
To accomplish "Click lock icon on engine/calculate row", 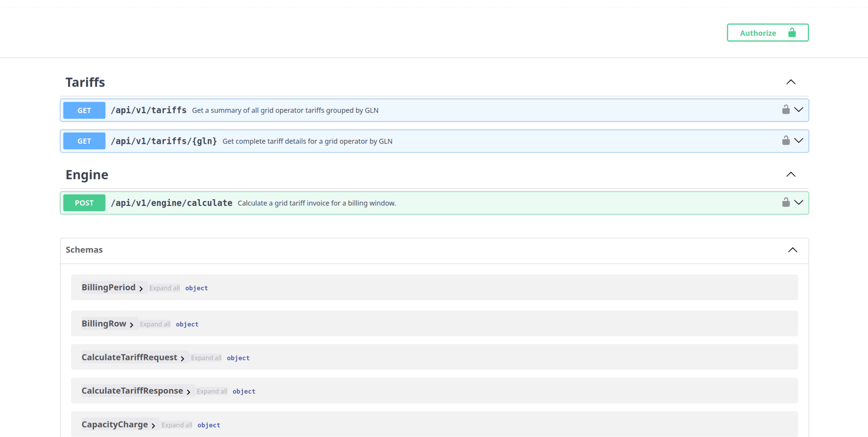I will coord(786,202).
